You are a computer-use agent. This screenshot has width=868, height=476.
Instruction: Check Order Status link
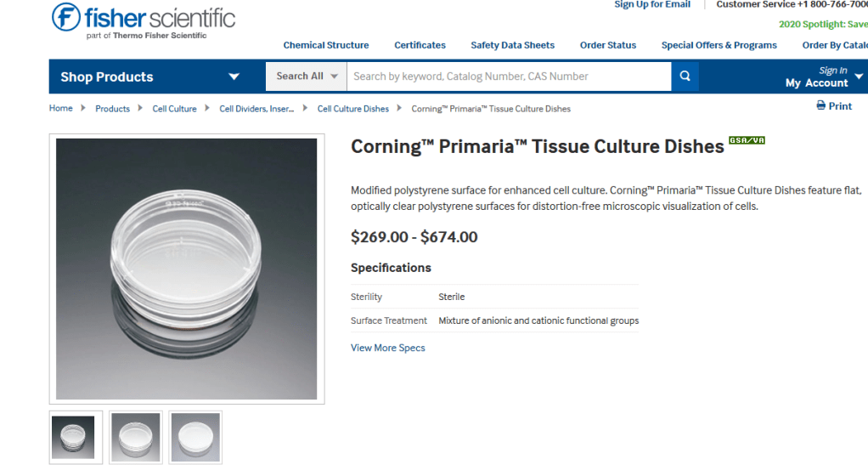[608, 45]
